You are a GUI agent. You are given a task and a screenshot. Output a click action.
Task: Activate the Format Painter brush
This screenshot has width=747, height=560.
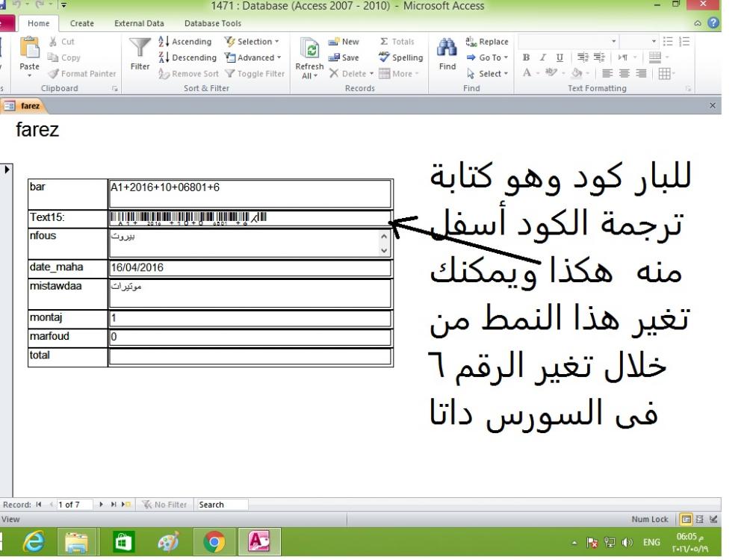pos(53,74)
